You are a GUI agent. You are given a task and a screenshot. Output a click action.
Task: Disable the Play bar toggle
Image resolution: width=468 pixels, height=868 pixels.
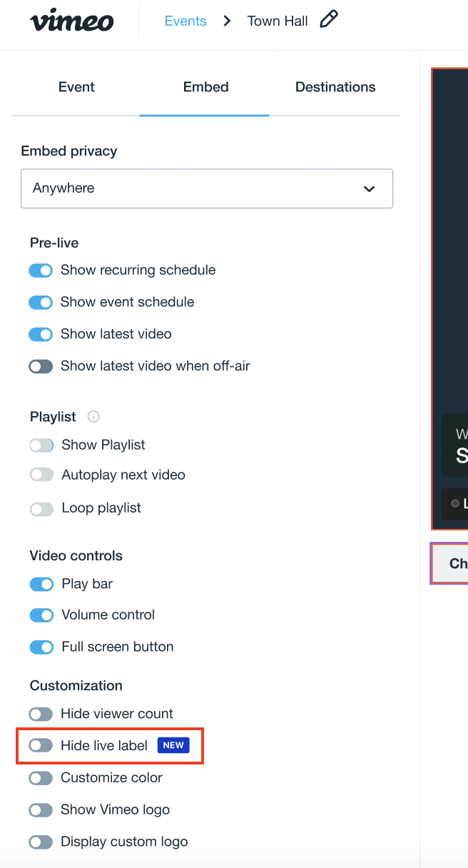tap(41, 584)
